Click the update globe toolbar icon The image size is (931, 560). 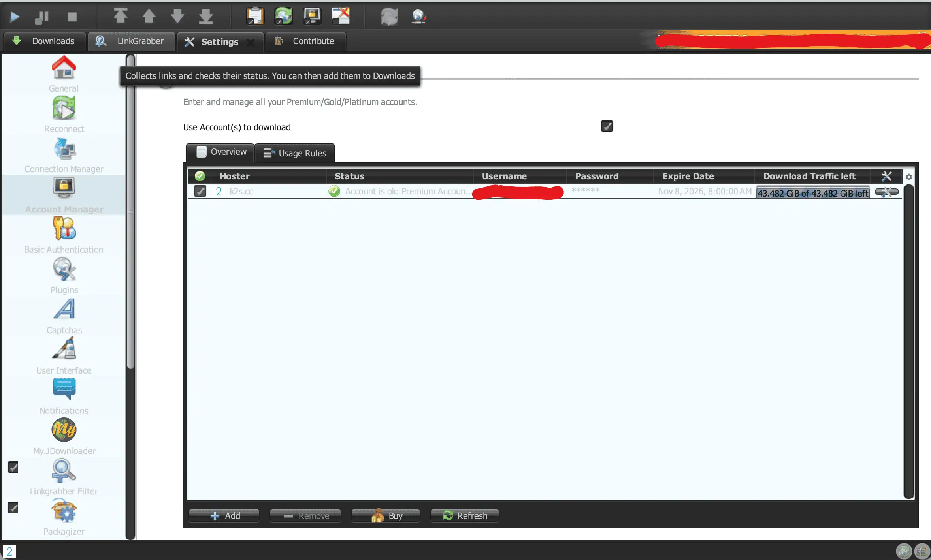pos(419,16)
